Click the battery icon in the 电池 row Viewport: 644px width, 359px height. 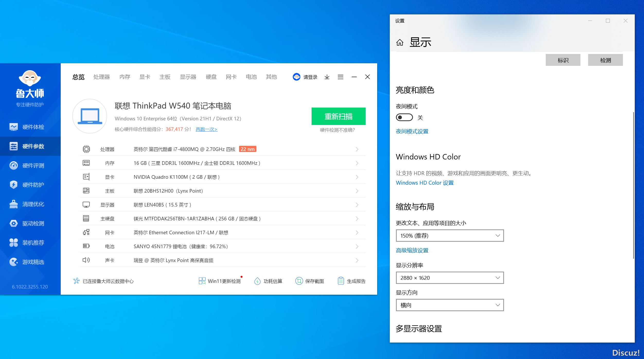click(x=86, y=246)
